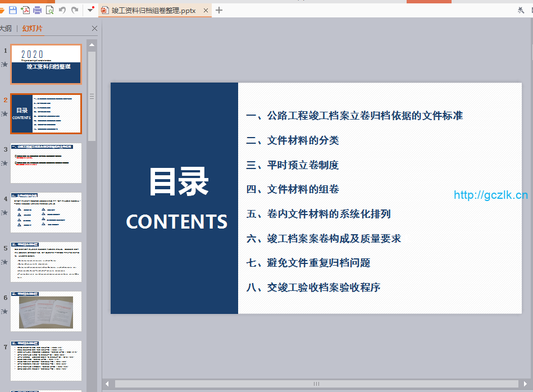Viewport: 533px width, 392px height.
Task: Click the Redo arrow
Action: (74, 10)
